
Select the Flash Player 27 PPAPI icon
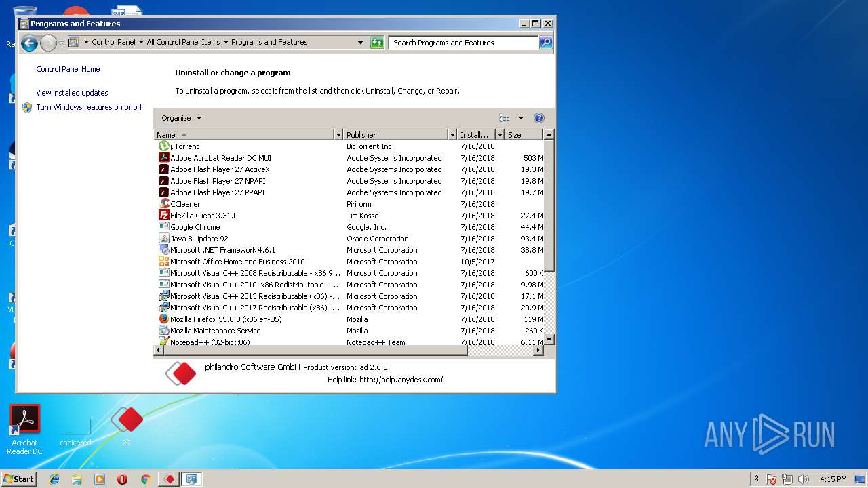click(x=163, y=192)
